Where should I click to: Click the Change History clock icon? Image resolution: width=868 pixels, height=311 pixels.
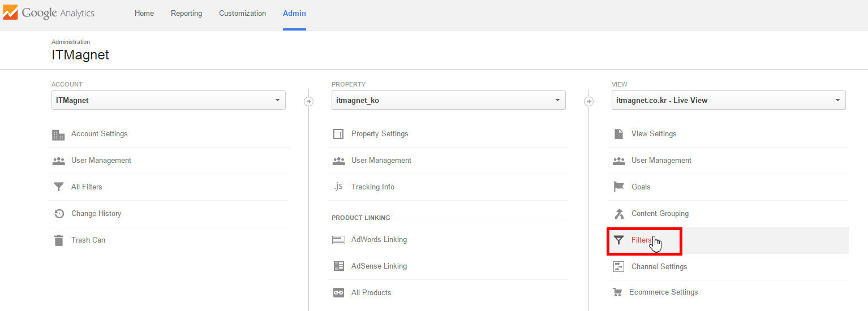coord(58,214)
